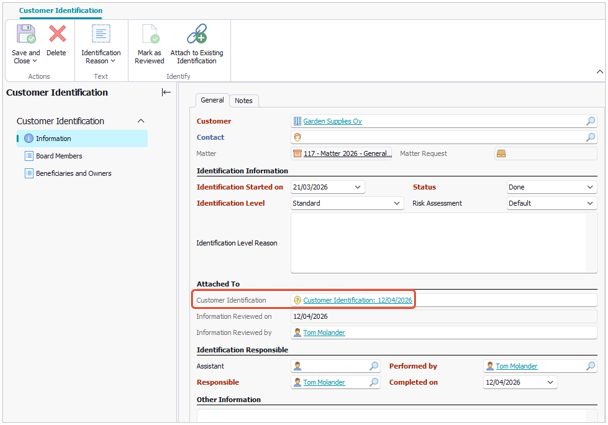Click the Save and Close icon

click(x=26, y=34)
